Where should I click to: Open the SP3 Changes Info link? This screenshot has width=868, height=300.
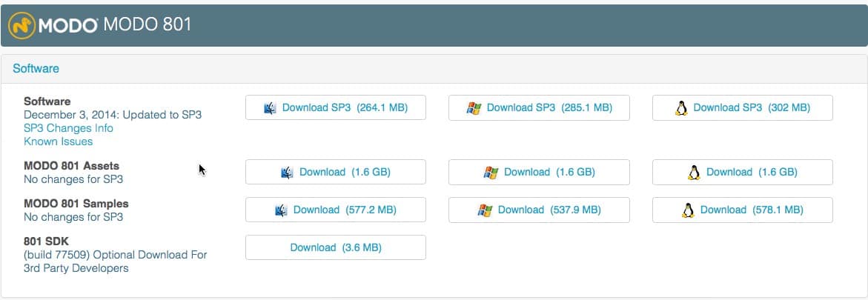(x=68, y=128)
